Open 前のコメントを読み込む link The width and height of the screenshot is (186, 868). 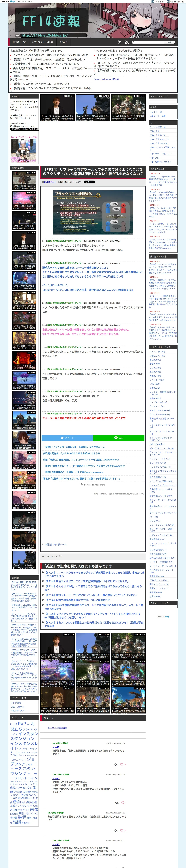coord(57,728)
